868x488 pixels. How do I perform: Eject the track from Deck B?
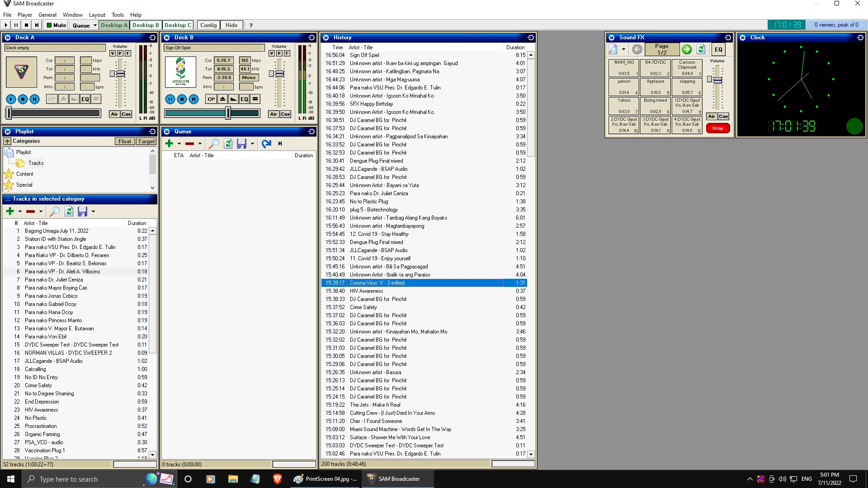[x=222, y=99]
